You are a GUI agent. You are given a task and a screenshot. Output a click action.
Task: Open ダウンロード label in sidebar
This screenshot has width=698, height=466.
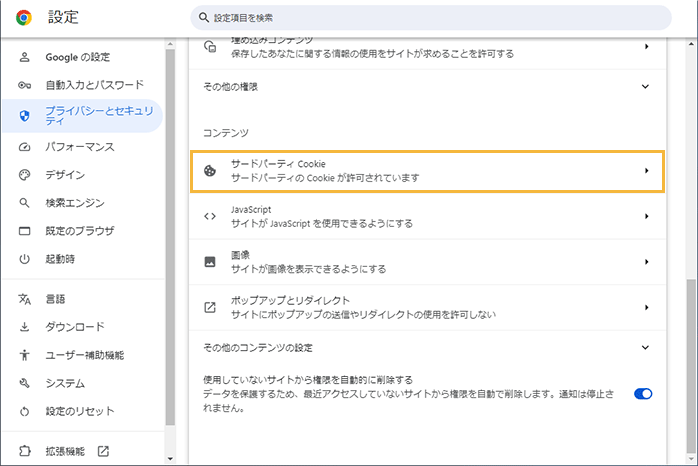[x=75, y=327]
